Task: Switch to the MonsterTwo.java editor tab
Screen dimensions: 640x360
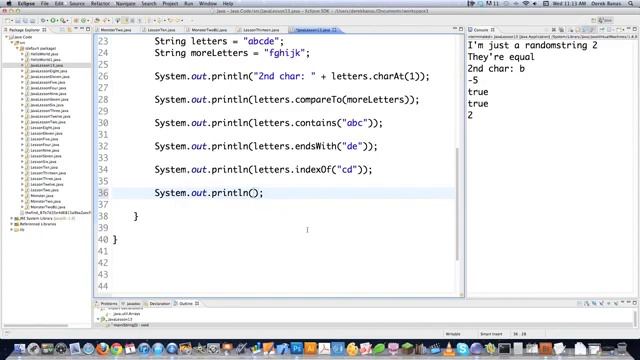Action: click(x=116, y=30)
